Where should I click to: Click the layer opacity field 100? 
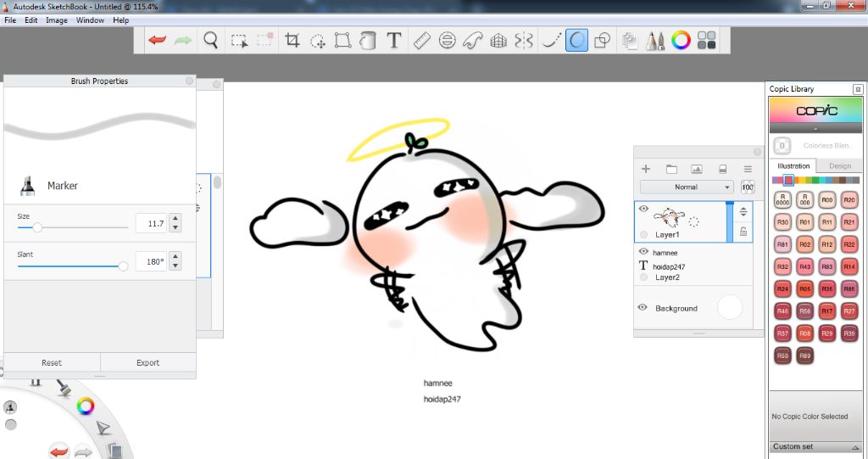748,187
